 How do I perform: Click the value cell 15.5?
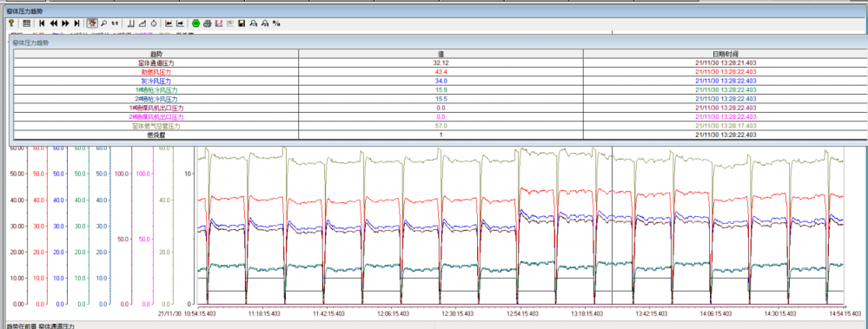(441, 99)
